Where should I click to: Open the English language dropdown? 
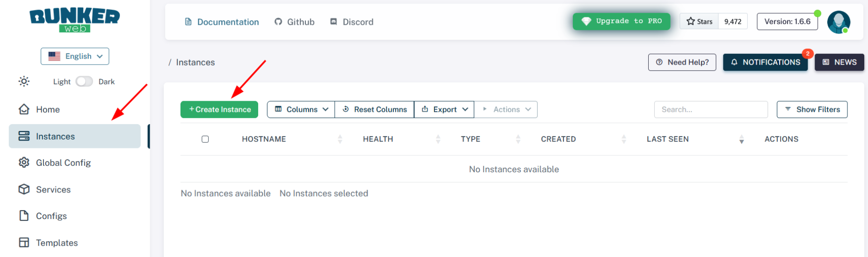click(75, 56)
